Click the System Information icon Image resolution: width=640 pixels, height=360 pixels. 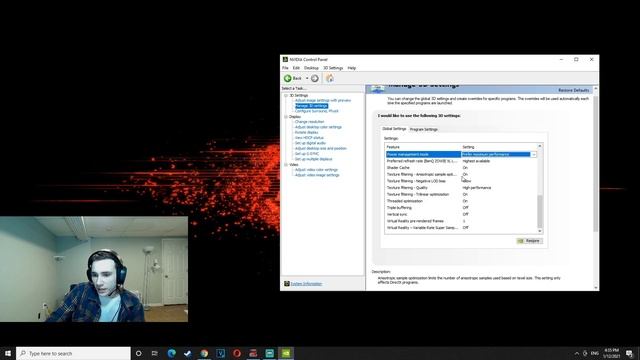(x=287, y=284)
